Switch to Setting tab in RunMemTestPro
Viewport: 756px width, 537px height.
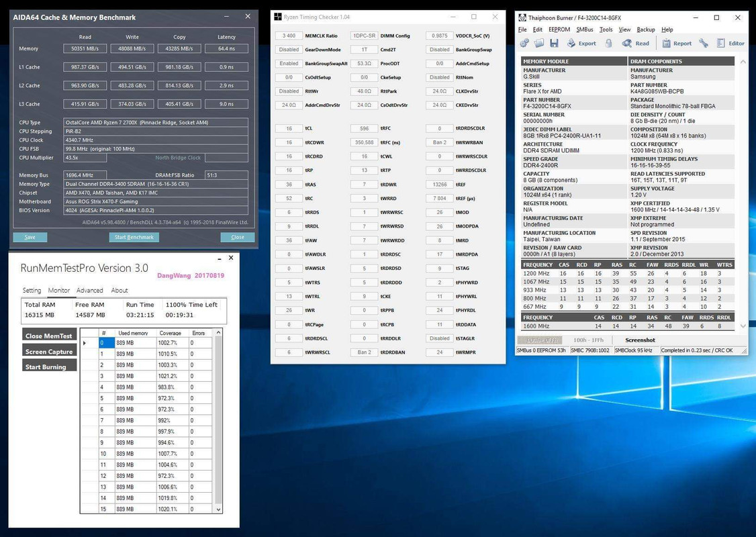point(32,290)
